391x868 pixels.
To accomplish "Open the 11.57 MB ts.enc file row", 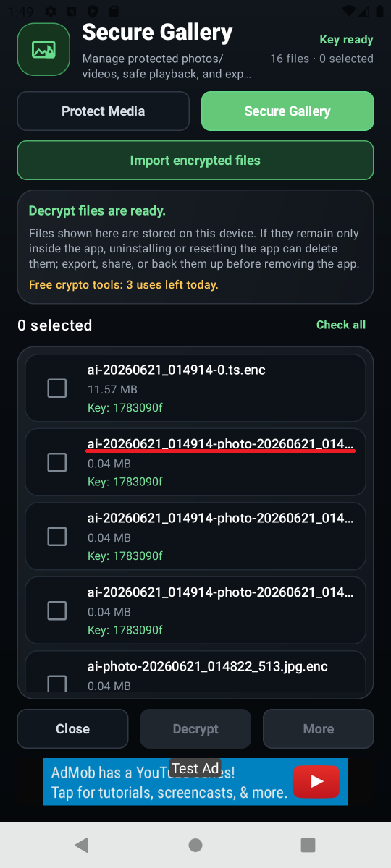I will click(x=195, y=388).
